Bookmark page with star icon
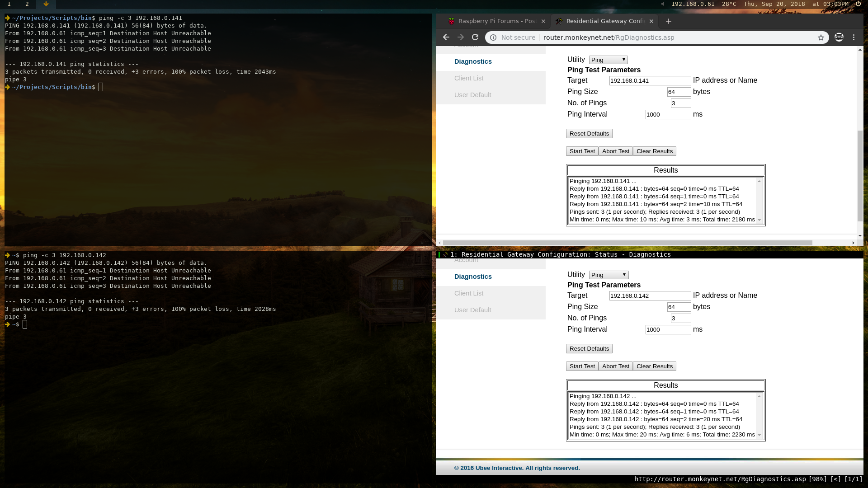Image resolution: width=868 pixels, height=488 pixels. pos(821,38)
